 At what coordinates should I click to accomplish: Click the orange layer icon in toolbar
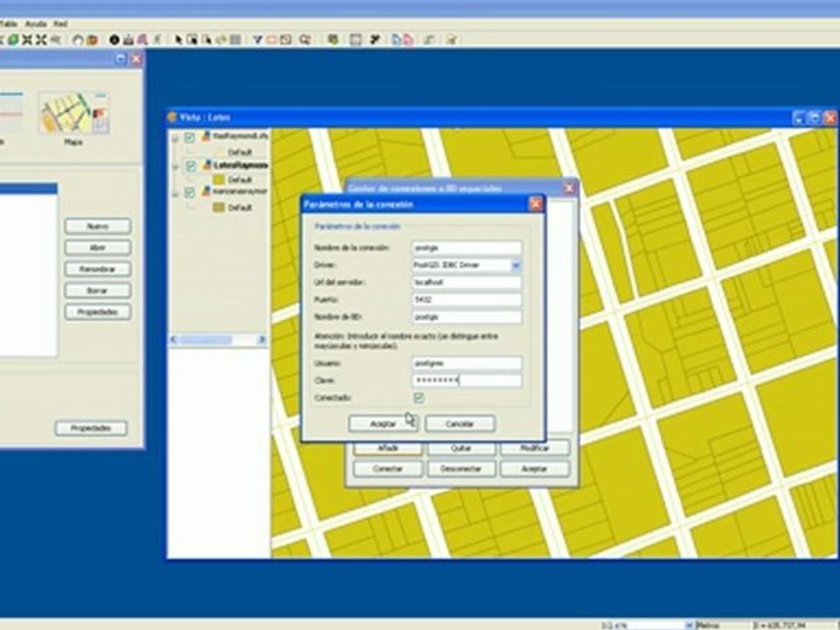point(92,39)
